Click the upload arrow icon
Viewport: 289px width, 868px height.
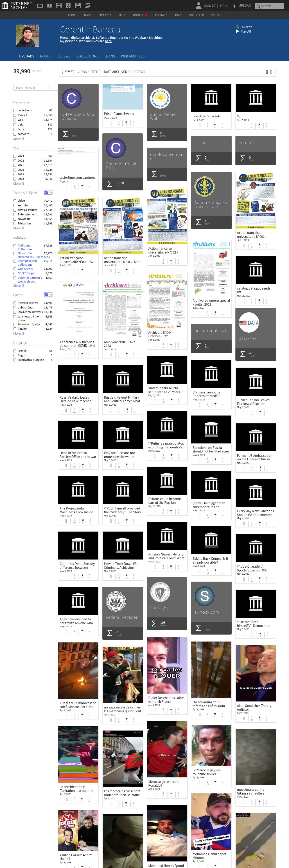coord(234,6)
